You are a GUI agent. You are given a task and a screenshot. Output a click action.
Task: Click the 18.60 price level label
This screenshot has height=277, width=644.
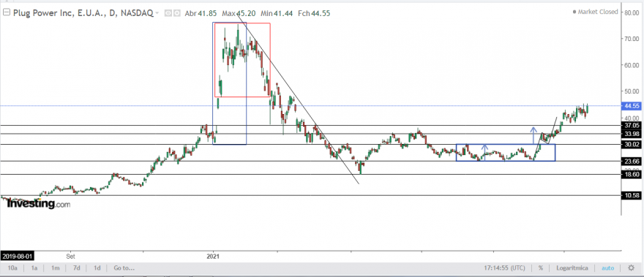[632, 175]
